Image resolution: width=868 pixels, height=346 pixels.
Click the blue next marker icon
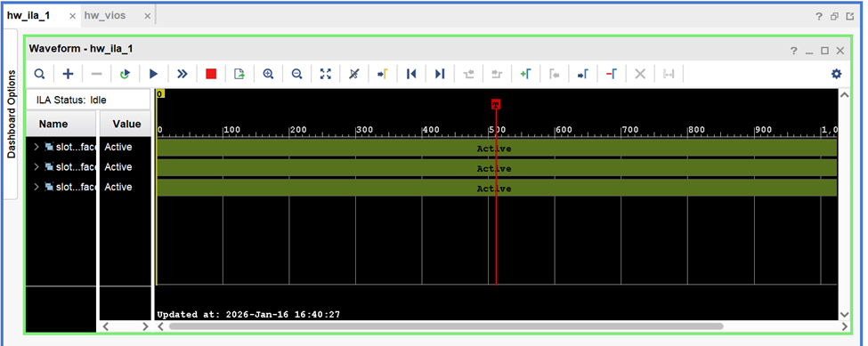583,74
